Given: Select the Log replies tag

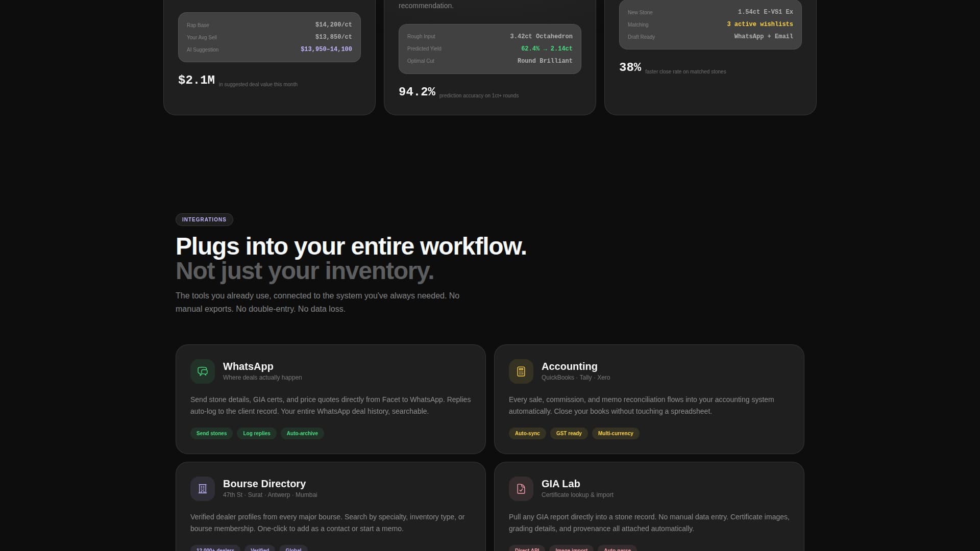Looking at the screenshot, I should [x=257, y=433].
